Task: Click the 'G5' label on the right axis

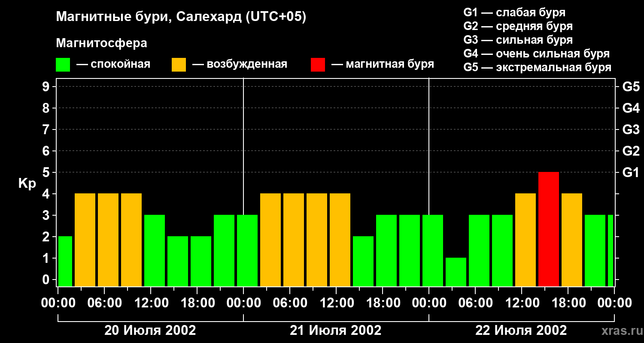Action: [x=631, y=87]
